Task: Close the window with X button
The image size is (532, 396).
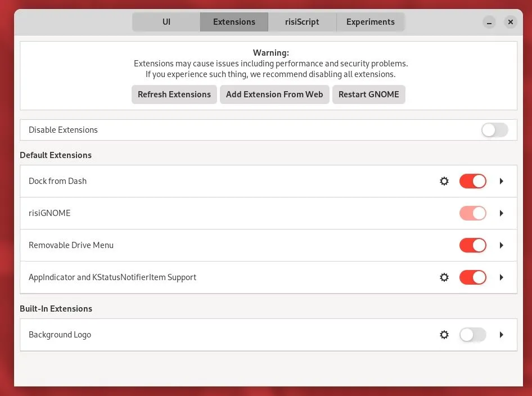Action: [x=510, y=22]
